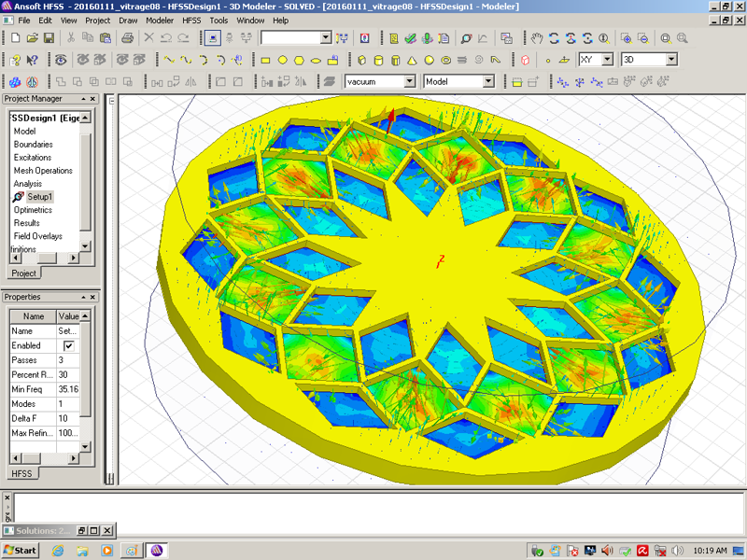
Task: Switch to the Project tab
Action: pyautogui.click(x=23, y=273)
